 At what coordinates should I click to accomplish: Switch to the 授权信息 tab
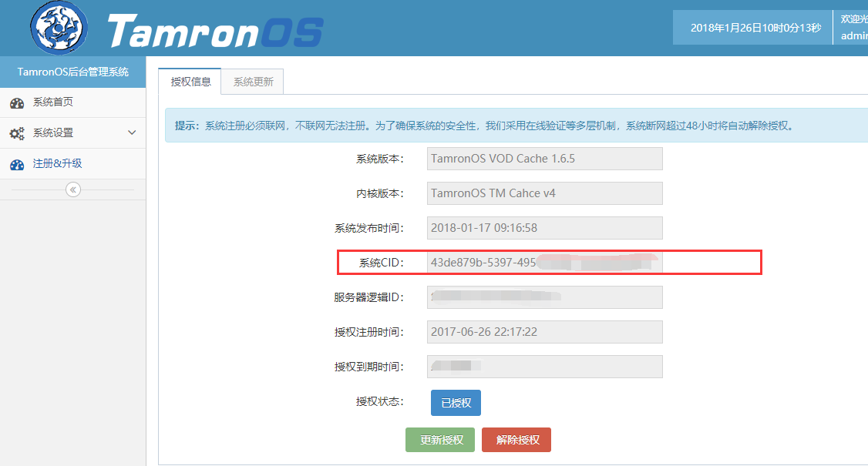(190, 82)
